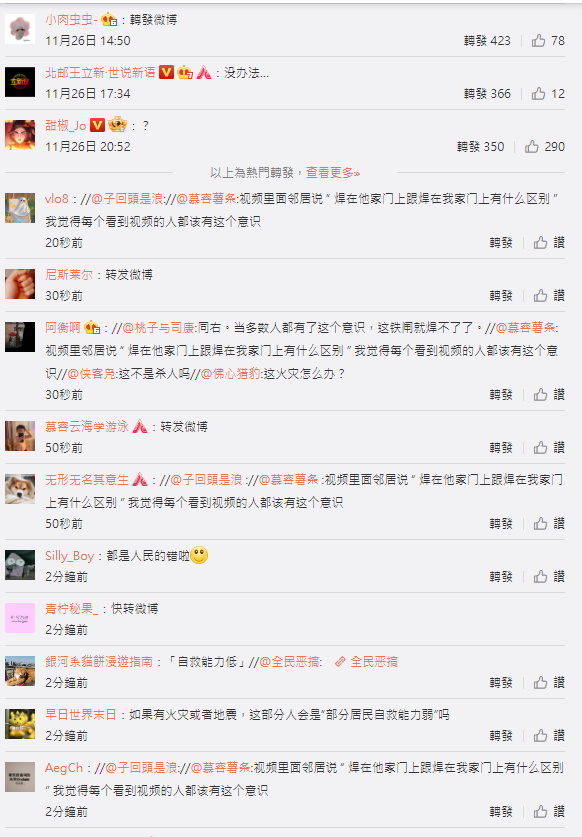The width and height of the screenshot is (582, 837).
Task: Click the V verified badge beside 北邮王立新·世说新语
Action: point(167,72)
